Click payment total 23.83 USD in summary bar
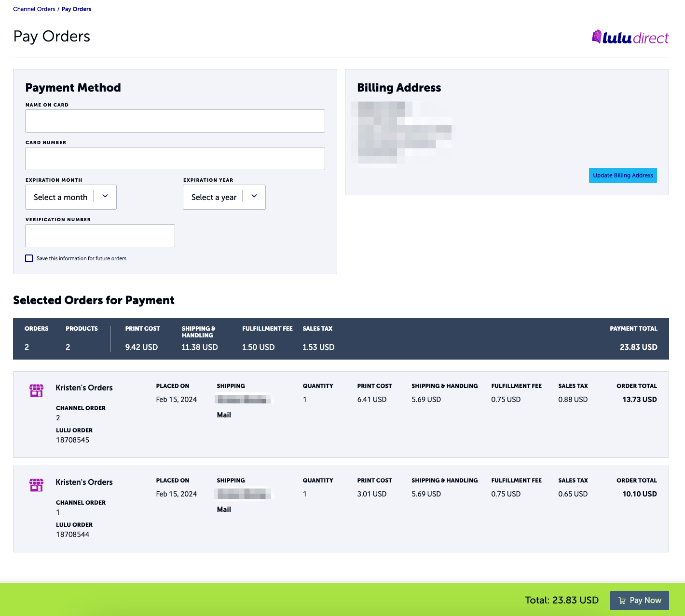685x616 pixels. pos(639,347)
